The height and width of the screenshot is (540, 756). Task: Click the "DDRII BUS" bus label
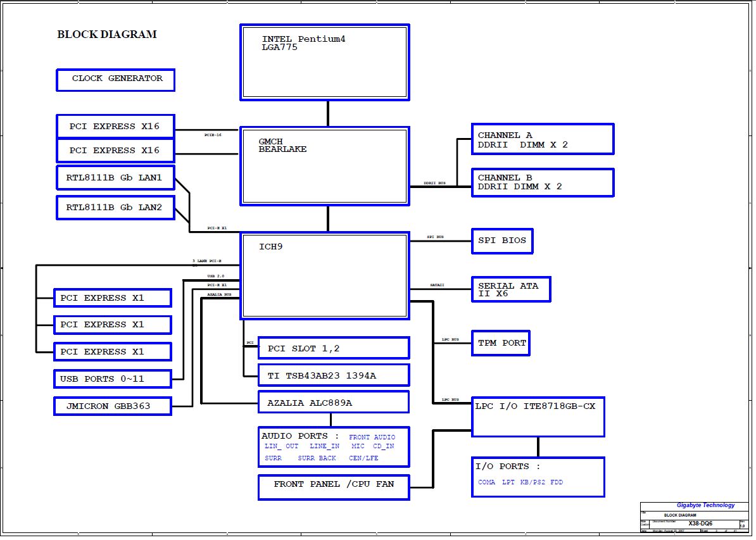click(434, 183)
